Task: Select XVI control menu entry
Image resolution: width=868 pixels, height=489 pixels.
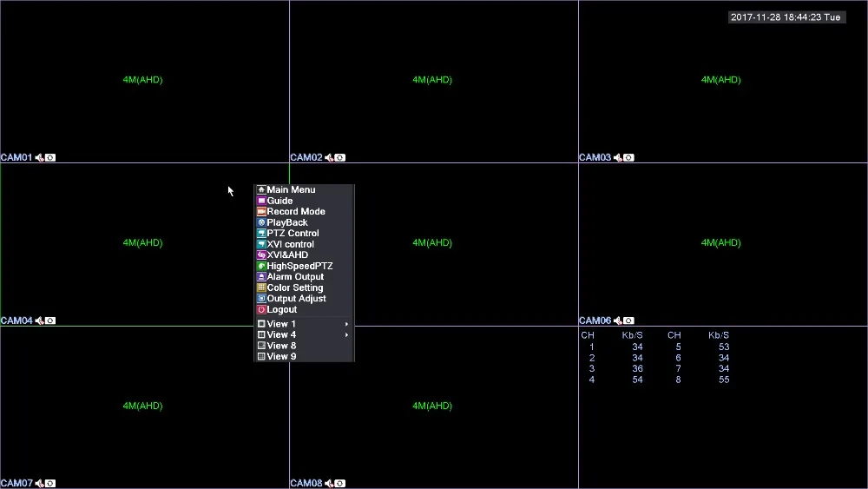Action: 290,244
